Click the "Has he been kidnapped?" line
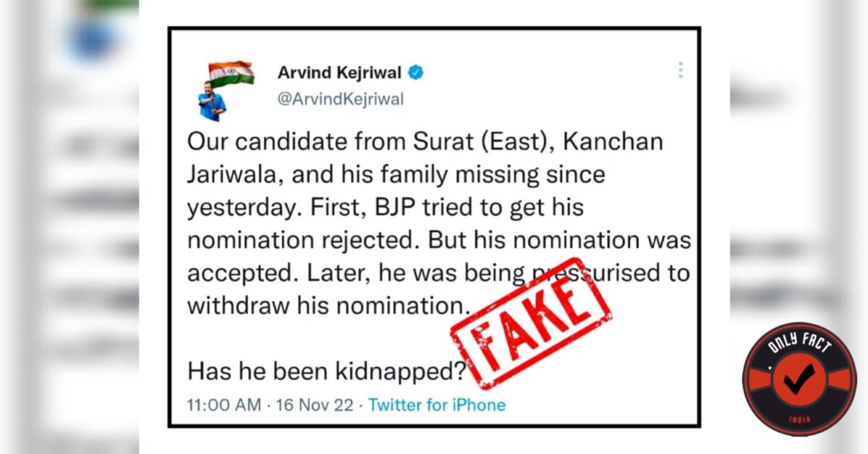The image size is (868, 454). coord(325,372)
